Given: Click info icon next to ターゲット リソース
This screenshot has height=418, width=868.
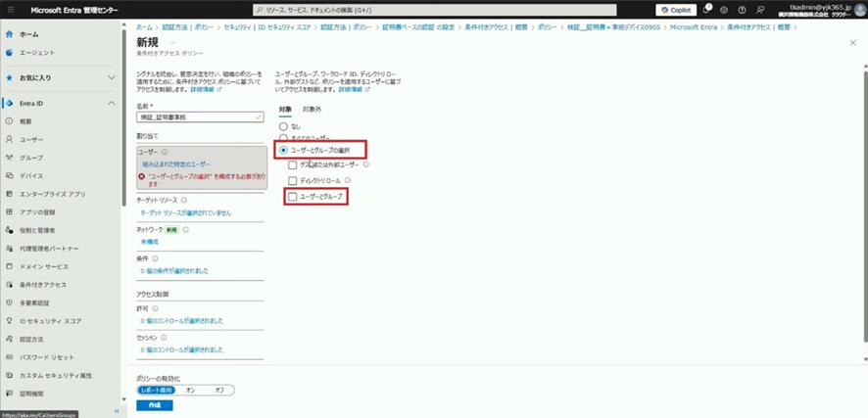Looking at the screenshot, I should tap(184, 200).
